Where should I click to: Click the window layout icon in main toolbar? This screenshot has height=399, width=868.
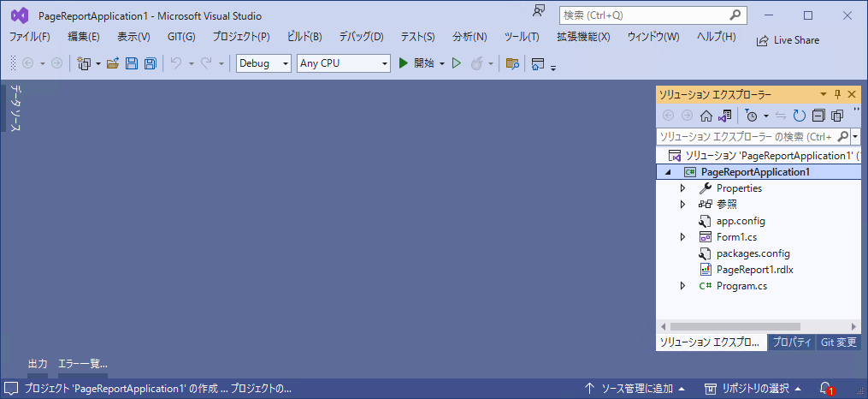pyautogui.click(x=537, y=63)
